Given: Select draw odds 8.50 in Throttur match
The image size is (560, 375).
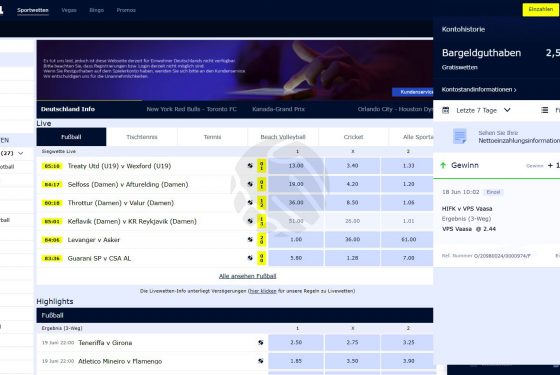Looking at the screenshot, I should coord(352,202).
